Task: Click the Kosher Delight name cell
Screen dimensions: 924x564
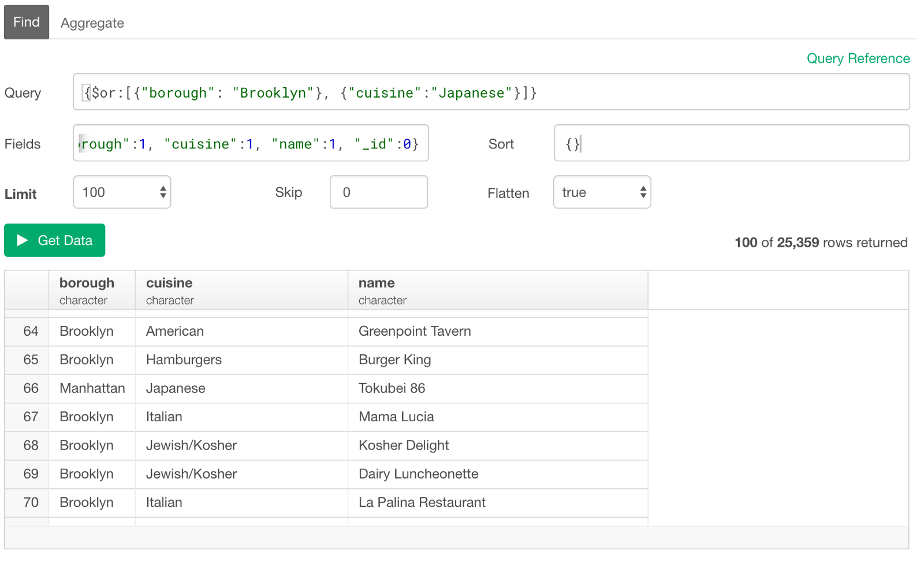Action: pyautogui.click(x=498, y=446)
